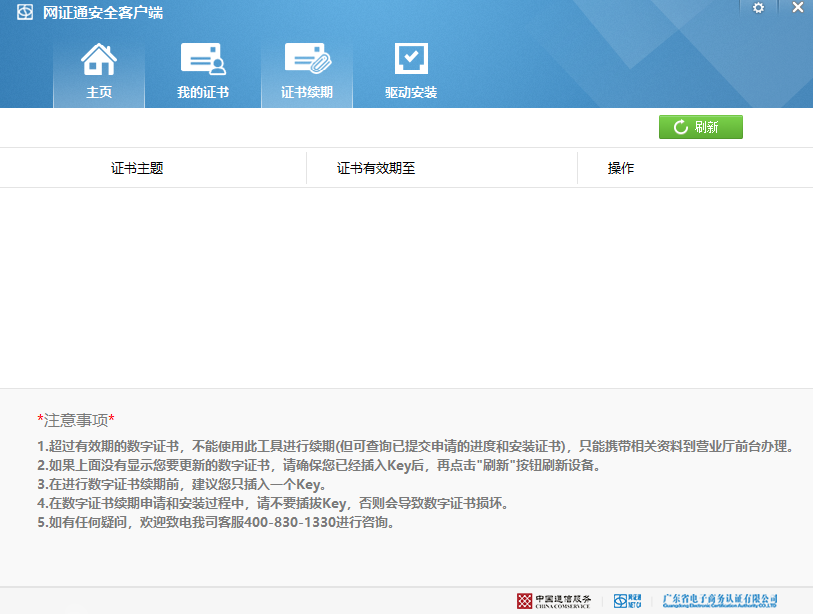Screen dimensions: 813x614
Task: Open the 我的证书 tab label
Action: [202, 92]
